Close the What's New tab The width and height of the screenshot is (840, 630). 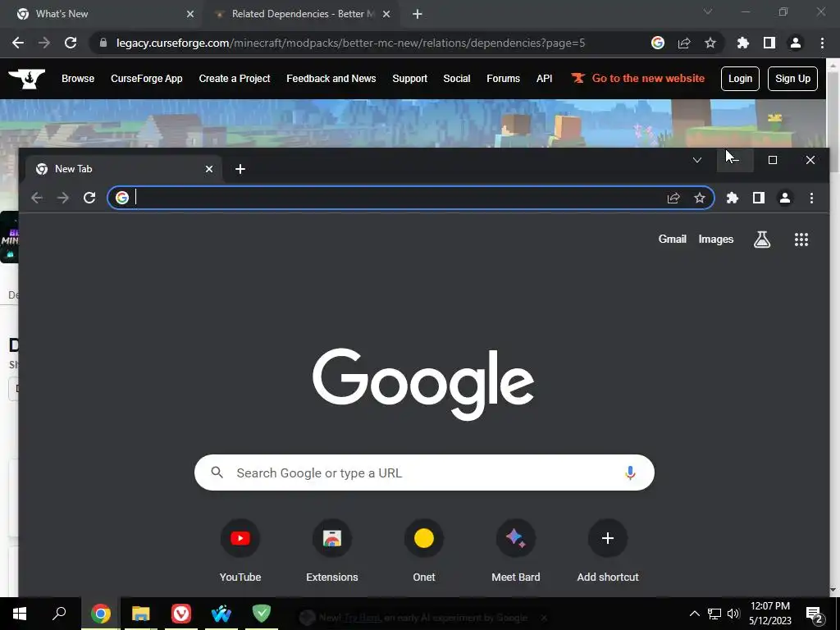pyautogui.click(x=190, y=14)
